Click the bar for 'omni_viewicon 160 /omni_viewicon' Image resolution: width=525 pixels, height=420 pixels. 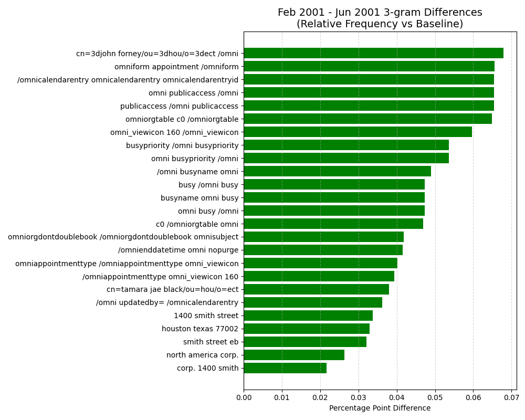tap(358, 132)
